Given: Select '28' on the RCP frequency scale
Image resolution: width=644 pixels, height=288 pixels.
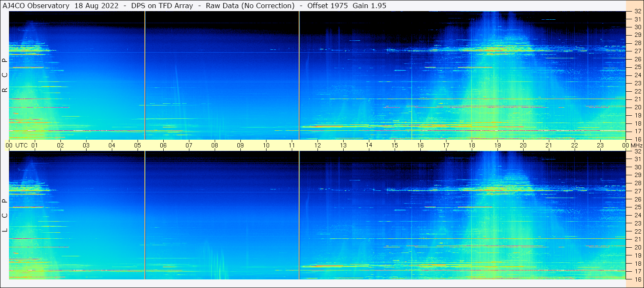Looking at the screenshot, I should tap(637, 43).
